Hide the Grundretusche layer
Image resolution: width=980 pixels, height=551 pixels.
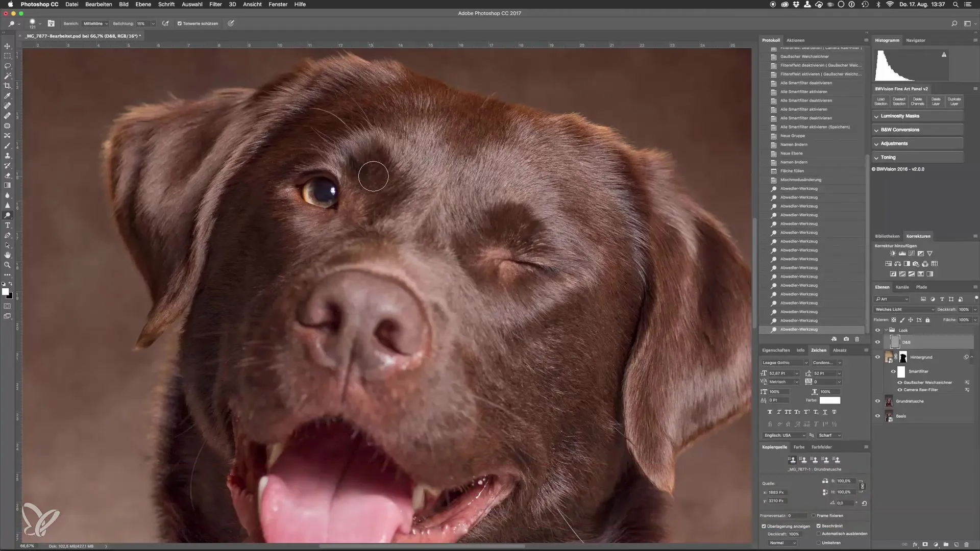(877, 401)
